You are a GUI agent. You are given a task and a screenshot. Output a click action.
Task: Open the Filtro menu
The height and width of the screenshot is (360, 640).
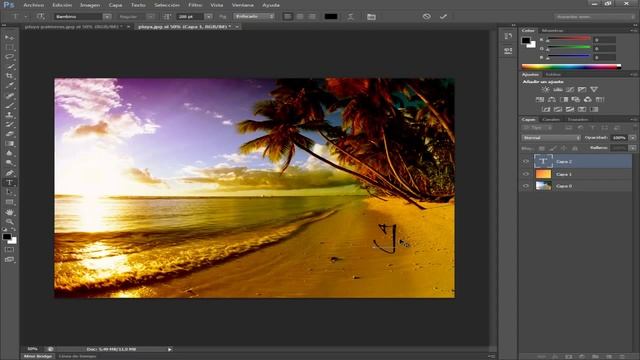195,5
